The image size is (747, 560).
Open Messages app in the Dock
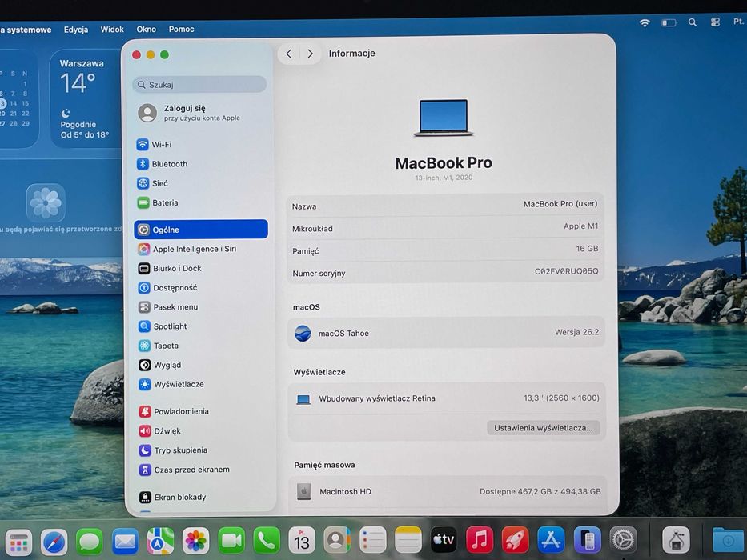tap(89, 542)
